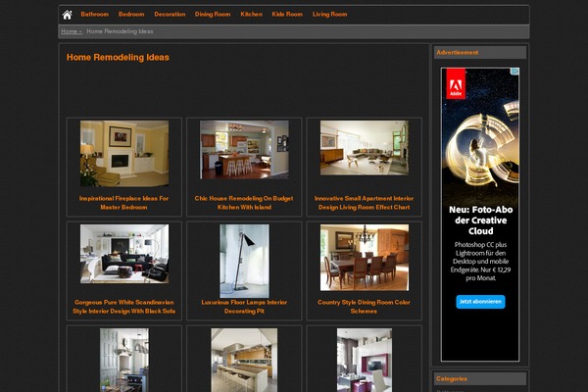588x392 pixels.
Task: Click the Home Remodeling Ideas heading
Action: pos(118,58)
